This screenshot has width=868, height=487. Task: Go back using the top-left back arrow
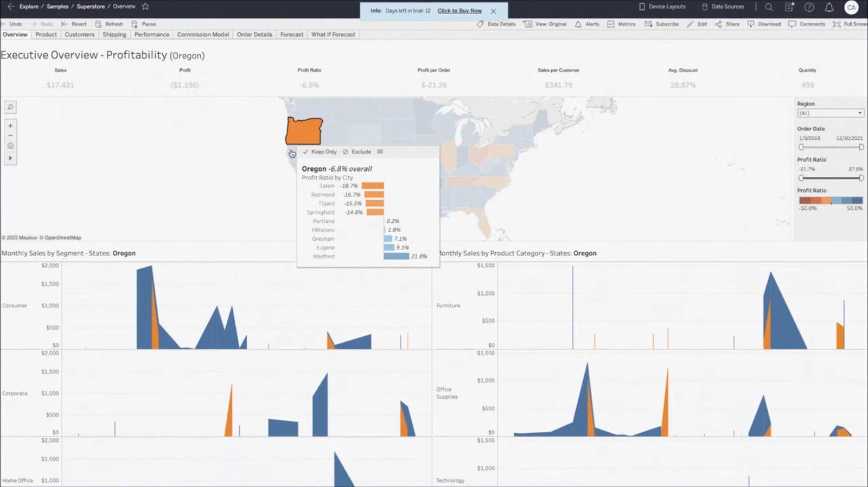pyautogui.click(x=11, y=7)
